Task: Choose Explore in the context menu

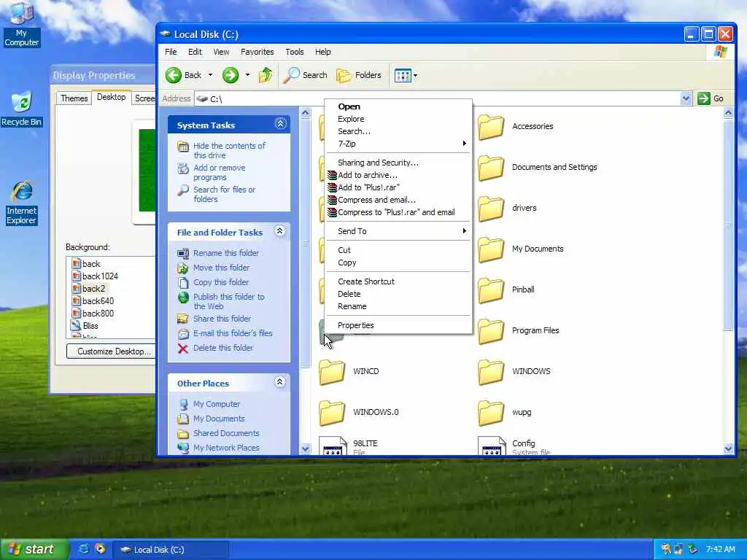Action: pyautogui.click(x=398, y=119)
